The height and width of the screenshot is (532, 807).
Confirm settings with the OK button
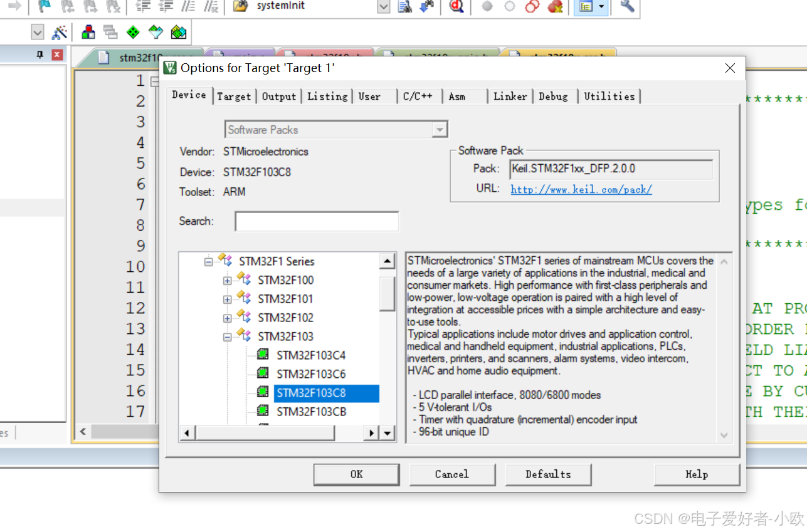(x=356, y=474)
